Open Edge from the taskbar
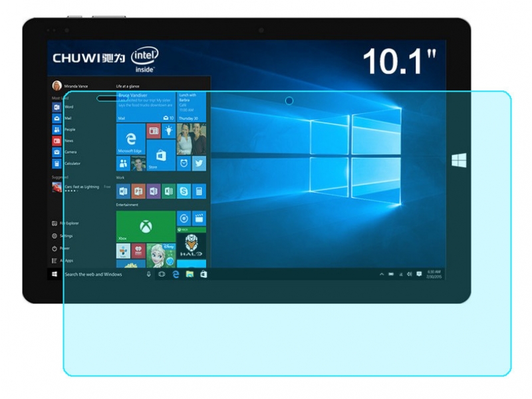Screen dimensions: 532x399 point(176,274)
